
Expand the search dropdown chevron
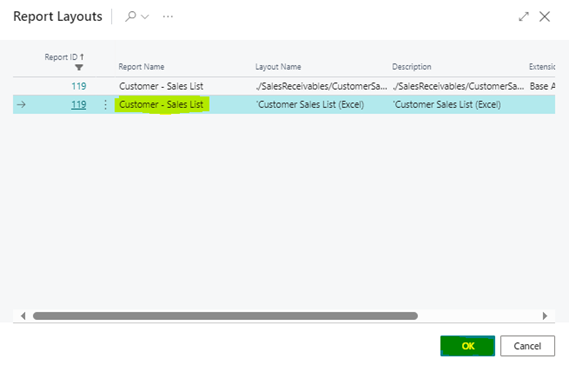point(145,17)
